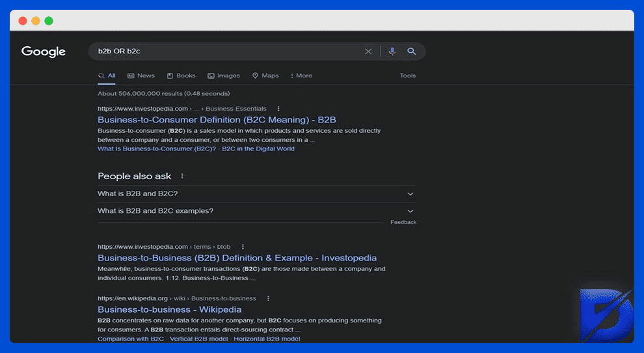Expand the 'What is B2B and B2C?' question
The image size is (644, 353).
pyautogui.click(x=257, y=194)
